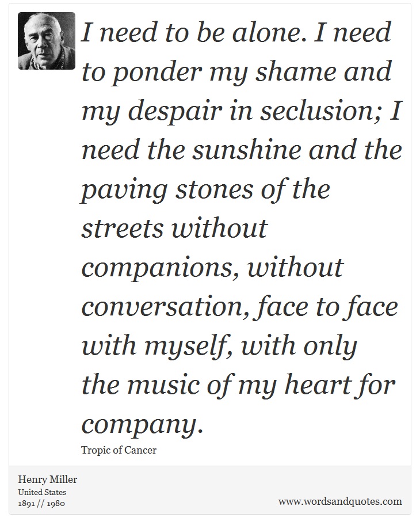Open the Henry Miller author link
The image size is (420, 529).
pyautogui.click(x=48, y=479)
